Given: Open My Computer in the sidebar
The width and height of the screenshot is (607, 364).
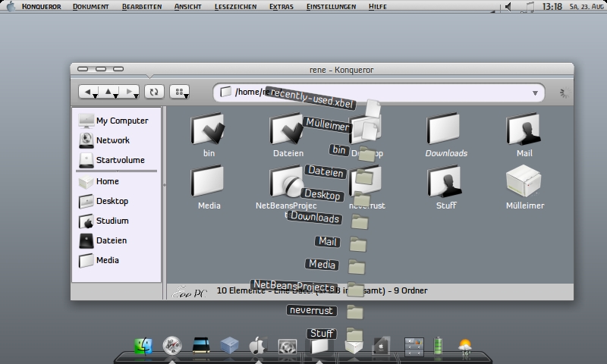Looking at the screenshot, I should (113, 121).
